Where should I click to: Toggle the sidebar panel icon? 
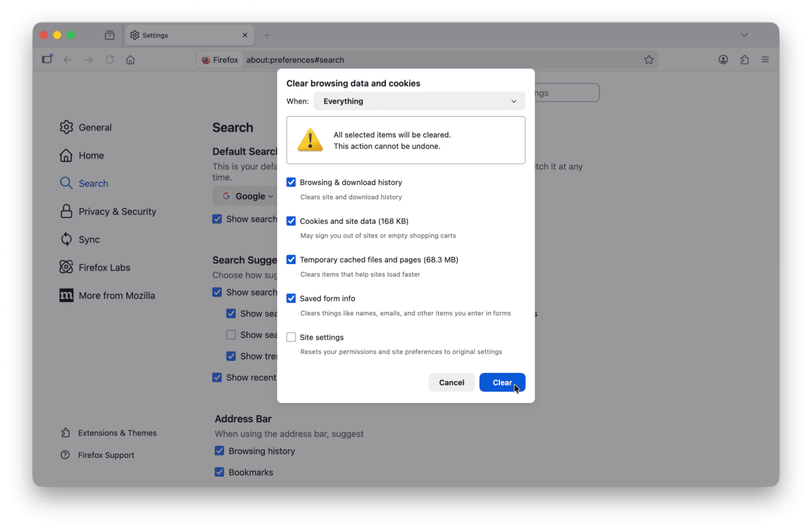47,59
